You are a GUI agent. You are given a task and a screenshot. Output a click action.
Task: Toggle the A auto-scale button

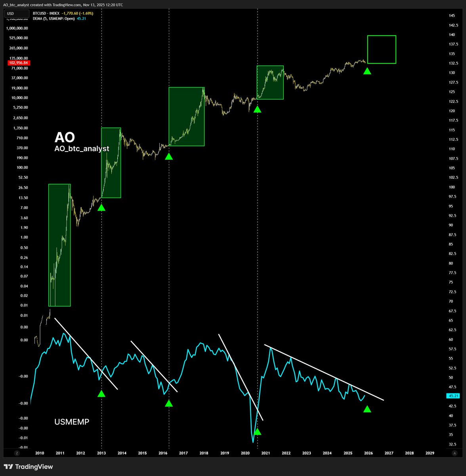[455, 453]
